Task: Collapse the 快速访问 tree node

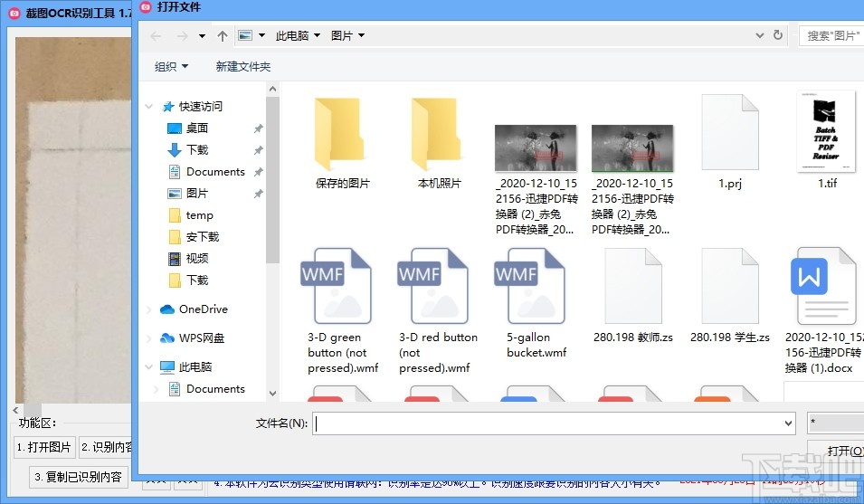Action: 148,106
